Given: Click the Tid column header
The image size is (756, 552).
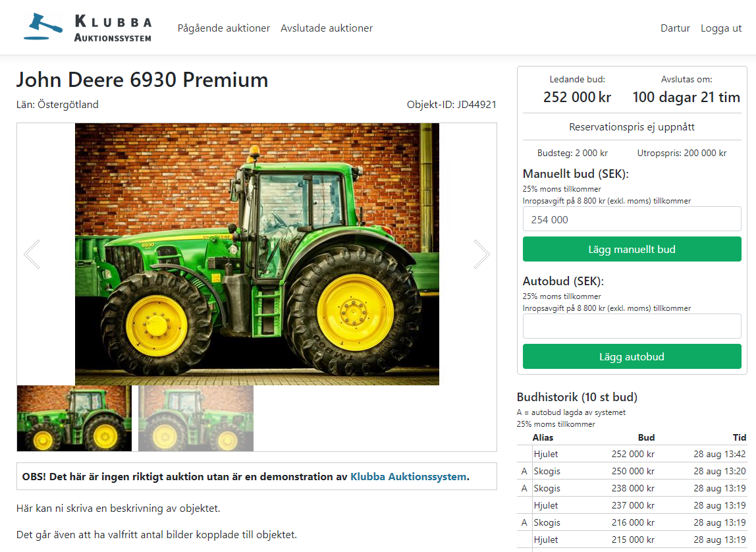Looking at the screenshot, I should coord(739,437).
